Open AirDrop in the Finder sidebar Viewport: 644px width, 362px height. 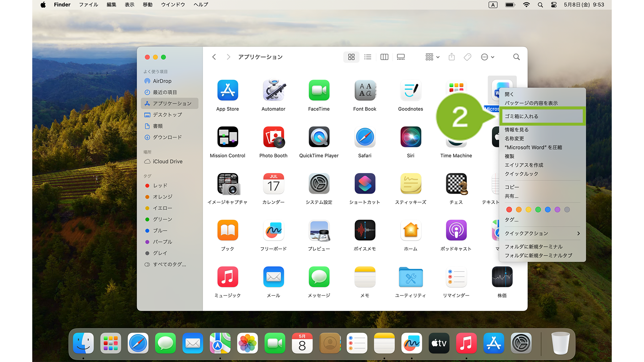170,81
